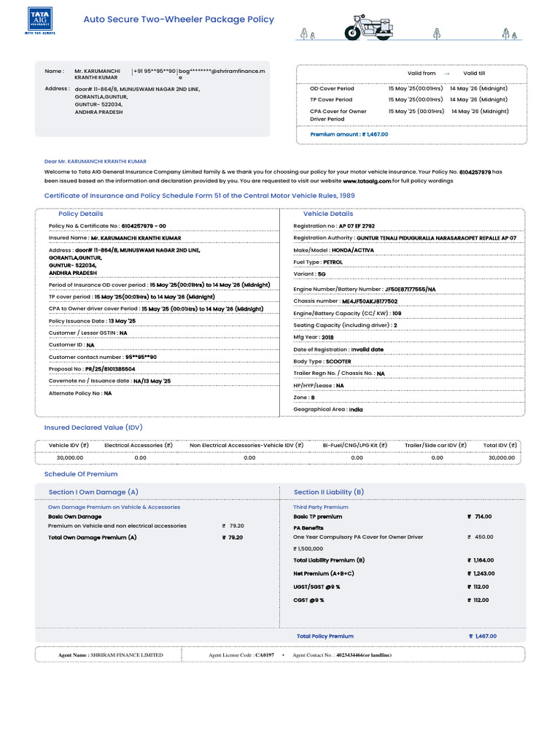The width and height of the screenshot is (560, 747).
Task: Click the UGST/SGST @9 % row
Action: point(391,587)
